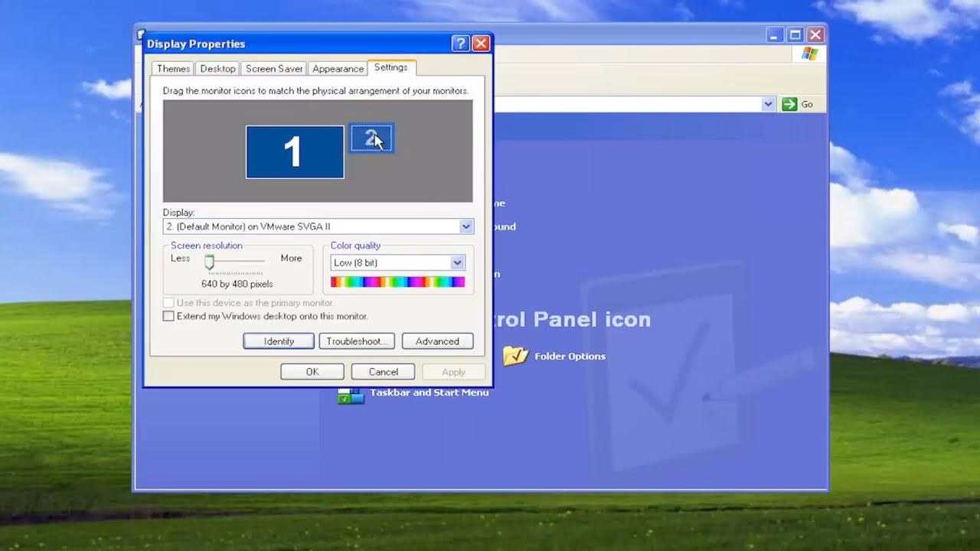Screen dimensions: 980x551
Task: Select monitor 1 icon in arrangement area
Action: [295, 152]
